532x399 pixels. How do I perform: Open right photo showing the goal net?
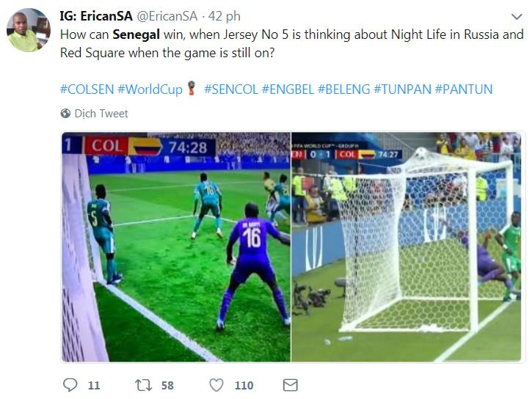407,247
